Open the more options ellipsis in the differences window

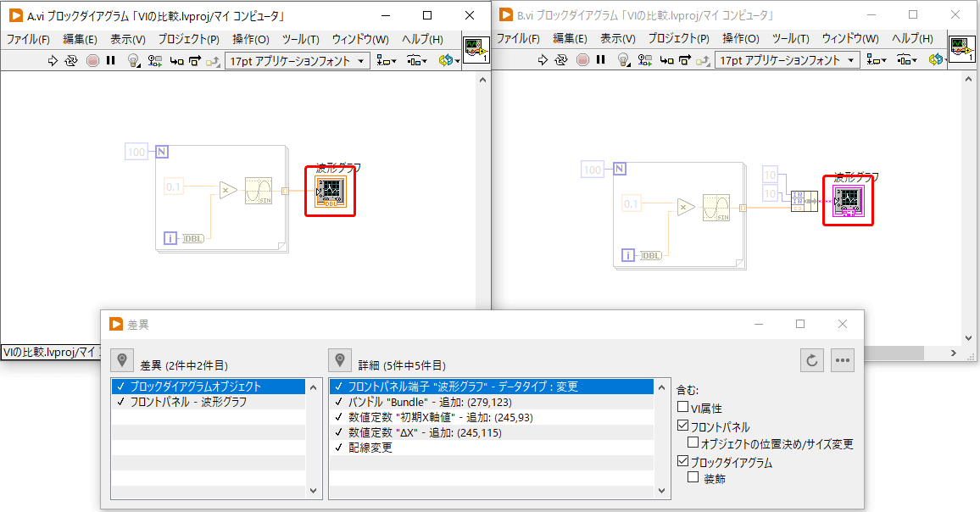click(x=844, y=359)
